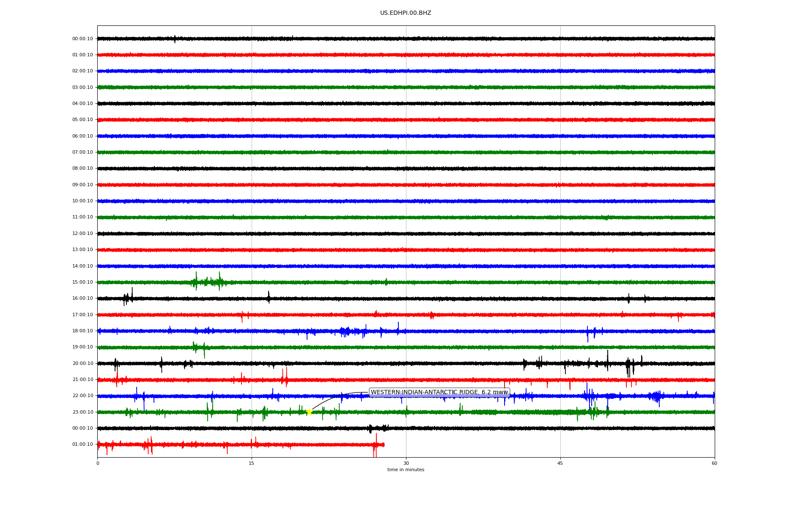The width and height of the screenshot is (812, 508).
Task: Select the 20:00:10 time label
Action: coord(82,363)
